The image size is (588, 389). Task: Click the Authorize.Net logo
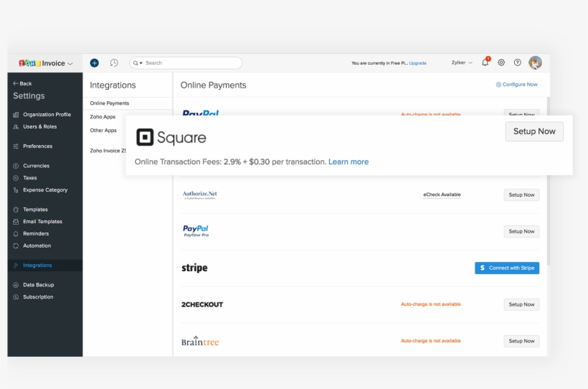tap(199, 194)
